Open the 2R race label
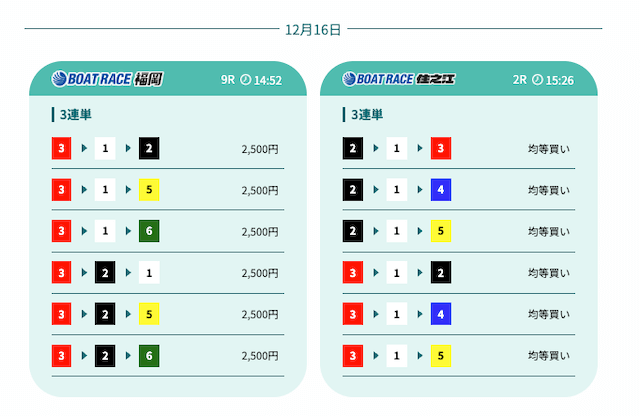640x416 pixels. point(519,80)
